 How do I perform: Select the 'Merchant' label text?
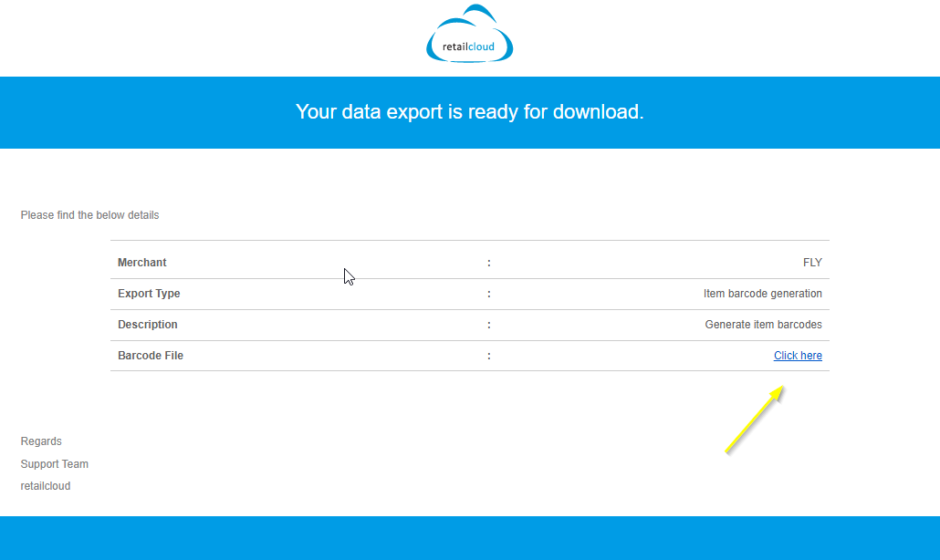[x=142, y=263]
